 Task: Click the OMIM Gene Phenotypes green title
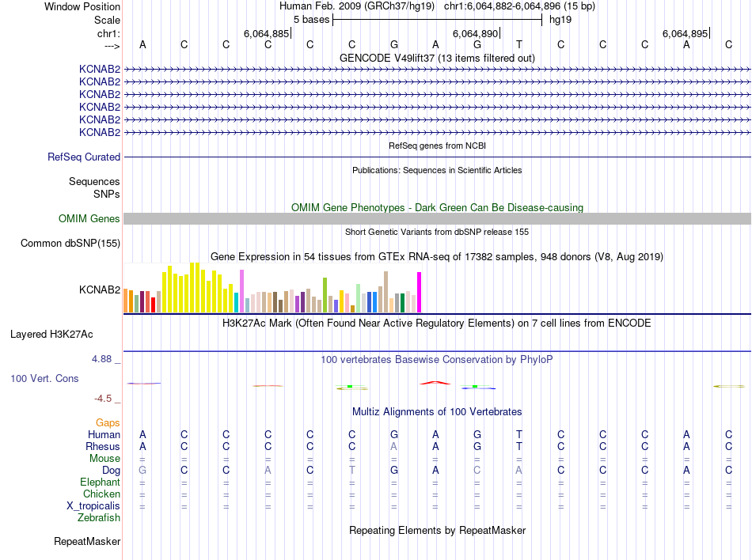[x=437, y=207]
